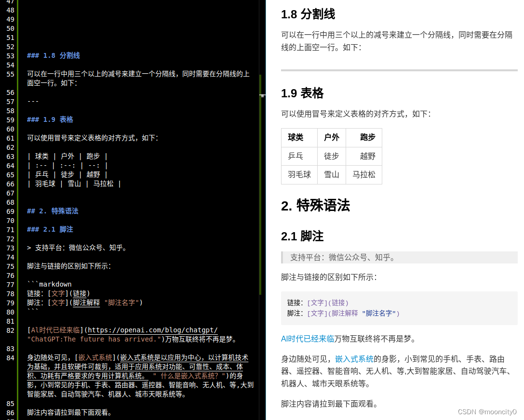Click the '### 1.8 分割线' heading in editor
This screenshot has width=524, height=420.
54,55
